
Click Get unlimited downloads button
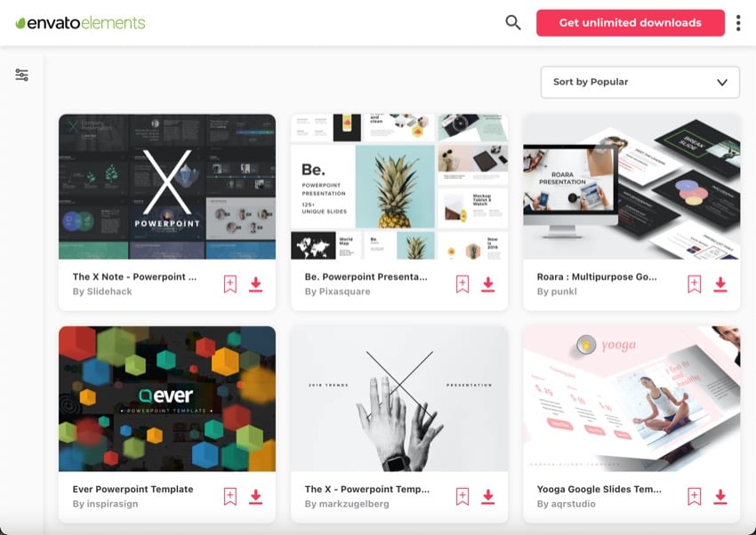[631, 22]
